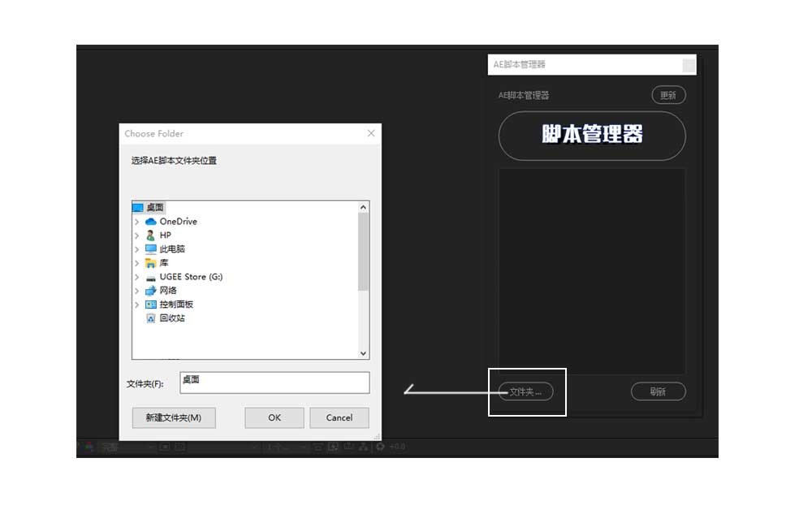
Task: Expand the 库 tree node
Action: 136,263
